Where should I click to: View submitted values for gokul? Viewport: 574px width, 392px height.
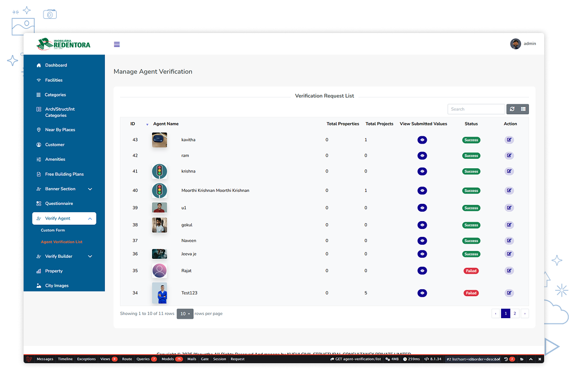pos(422,225)
